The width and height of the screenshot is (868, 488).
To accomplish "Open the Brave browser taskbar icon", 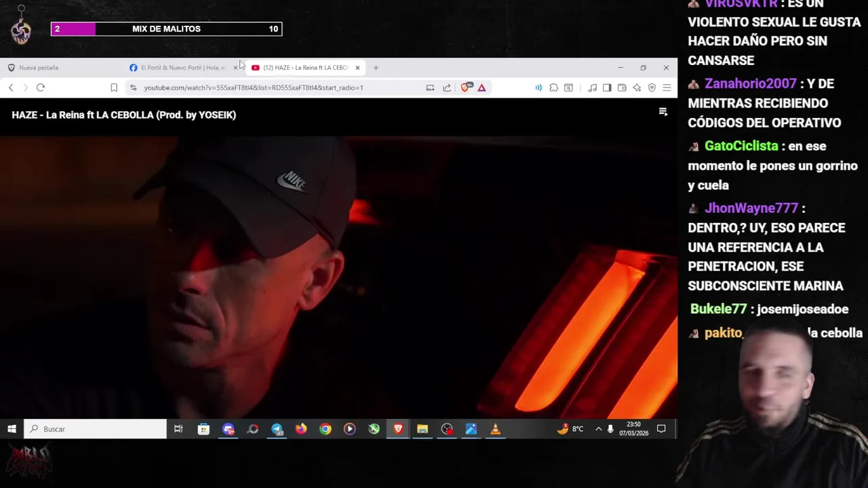I will [398, 428].
